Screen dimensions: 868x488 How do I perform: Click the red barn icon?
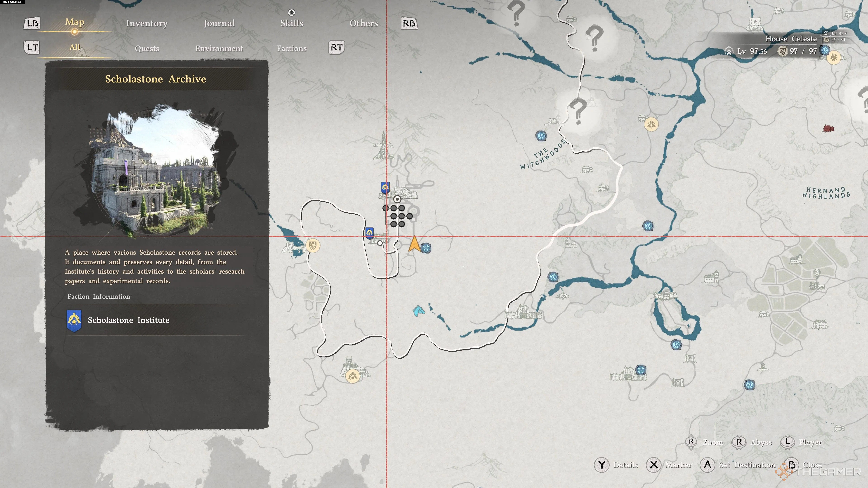pos(828,128)
